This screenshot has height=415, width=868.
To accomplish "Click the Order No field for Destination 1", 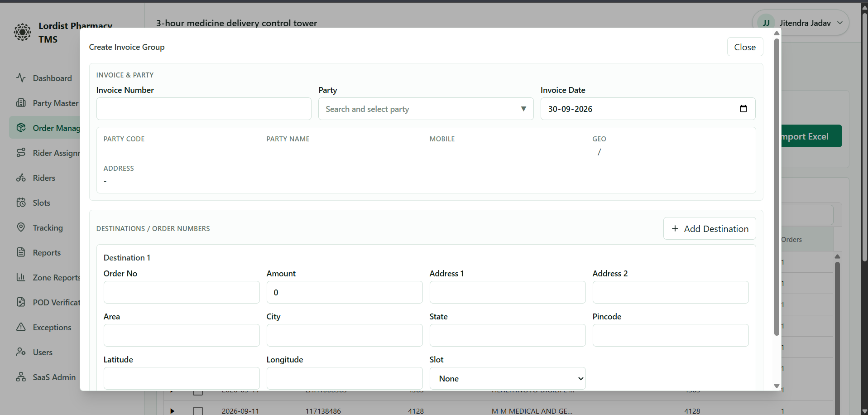I will point(182,292).
